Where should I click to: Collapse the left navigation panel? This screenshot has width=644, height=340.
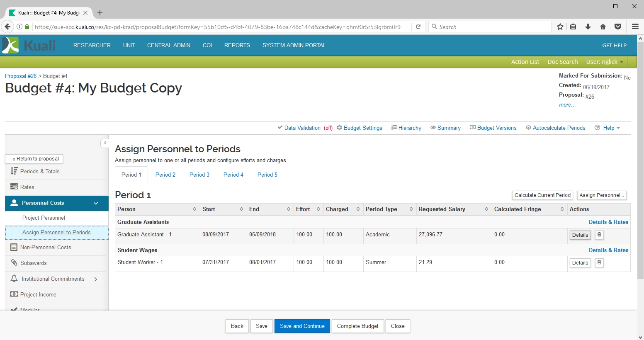coord(105,143)
